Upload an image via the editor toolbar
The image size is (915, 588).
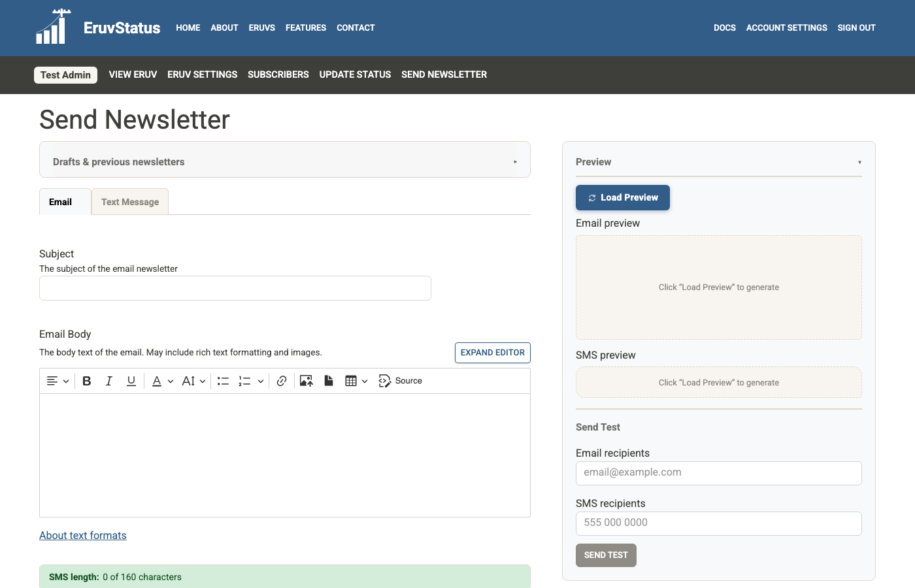306,380
